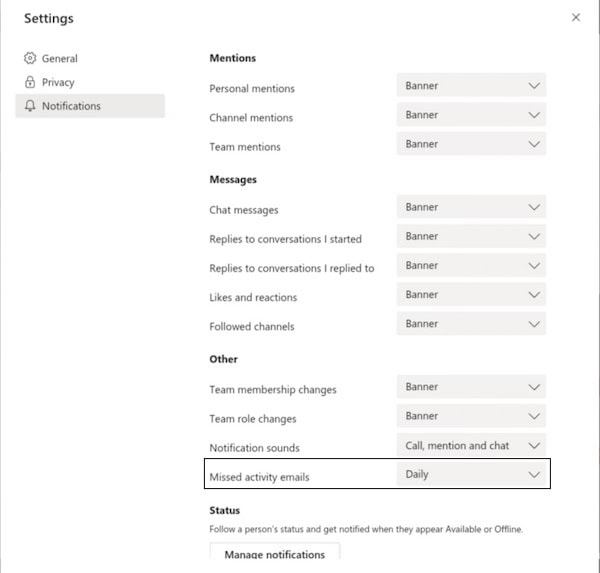The image size is (600, 573).
Task: Click the gear icon beside General
Action: (30, 59)
